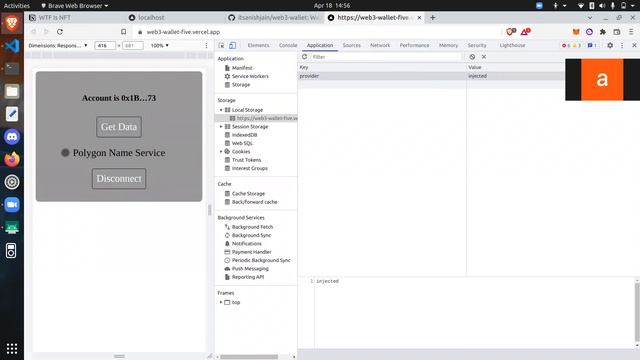Screen dimensions: 640x360
Task: Click the Disconnect button
Action: 119,179
